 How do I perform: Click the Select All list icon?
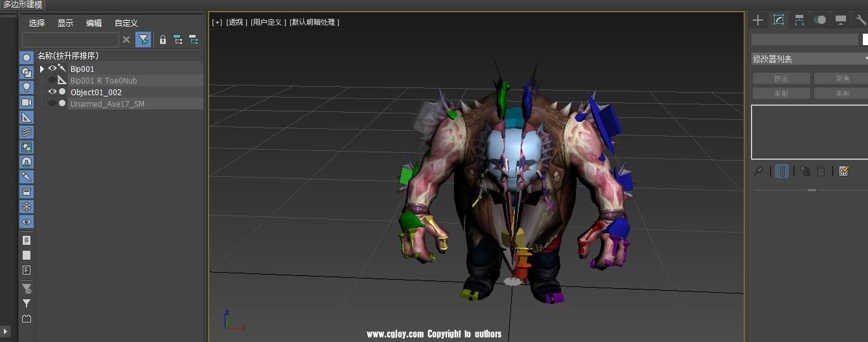click(27, 240)
